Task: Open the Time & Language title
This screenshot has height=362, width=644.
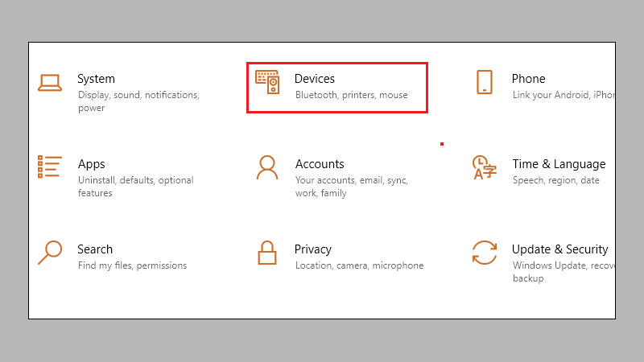Action: pyautogui.click(x=559, y=164)
